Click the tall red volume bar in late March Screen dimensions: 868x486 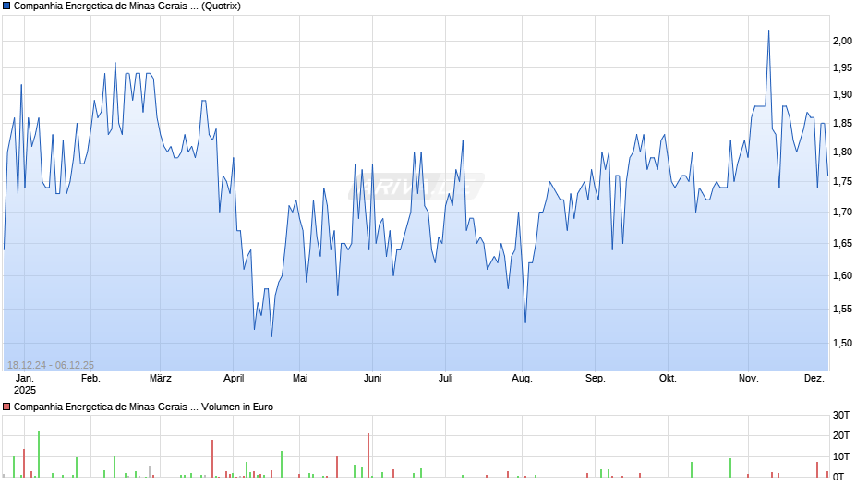pyautogui.click(x=212, y=459)
